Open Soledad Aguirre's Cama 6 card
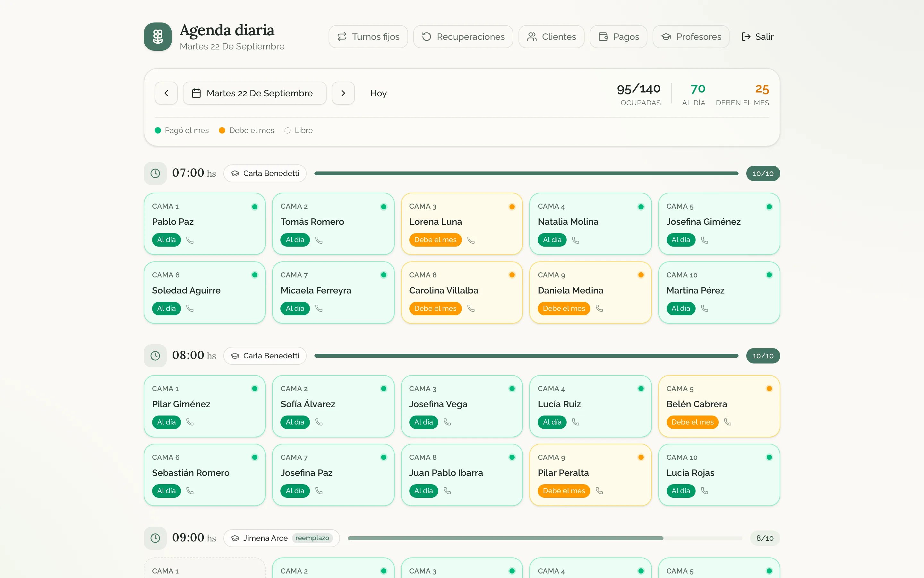Viewport: 924px width, 578px height. [204, 293]
